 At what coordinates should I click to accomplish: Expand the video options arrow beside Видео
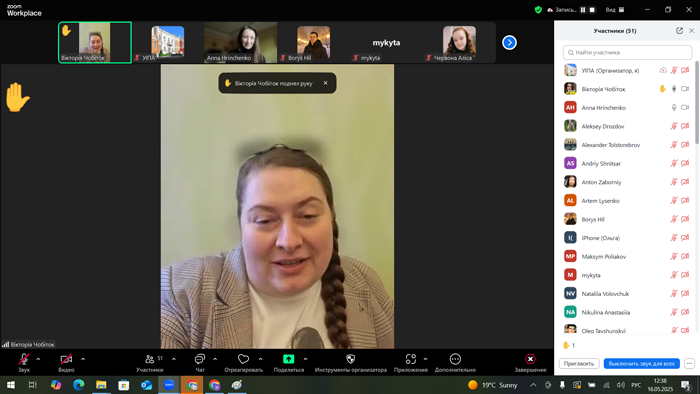coord(83,359)
